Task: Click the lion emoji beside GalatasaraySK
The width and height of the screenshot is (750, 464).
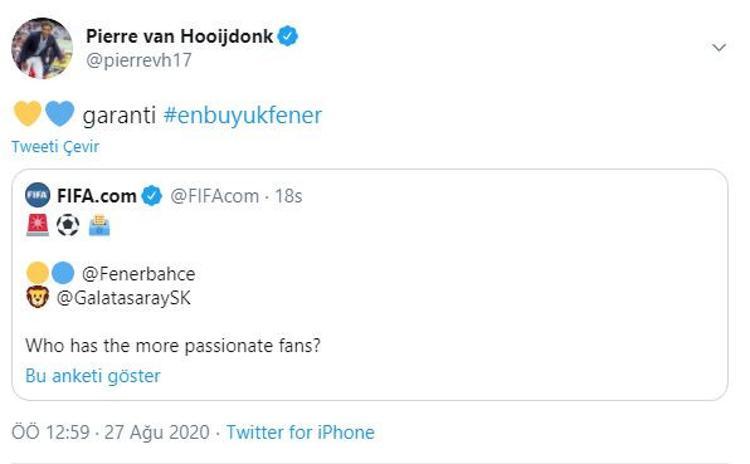Action: [38, 298]
